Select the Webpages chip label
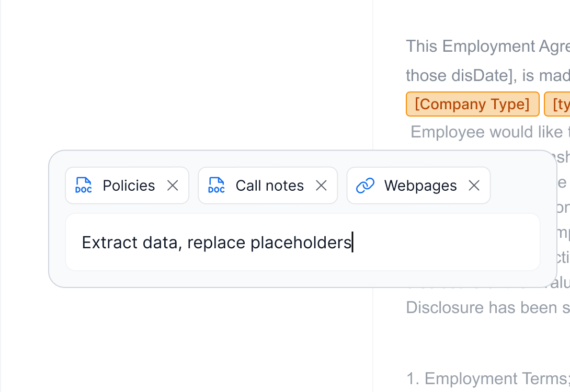This screenshot has width=570, height=392. (420, 186)
